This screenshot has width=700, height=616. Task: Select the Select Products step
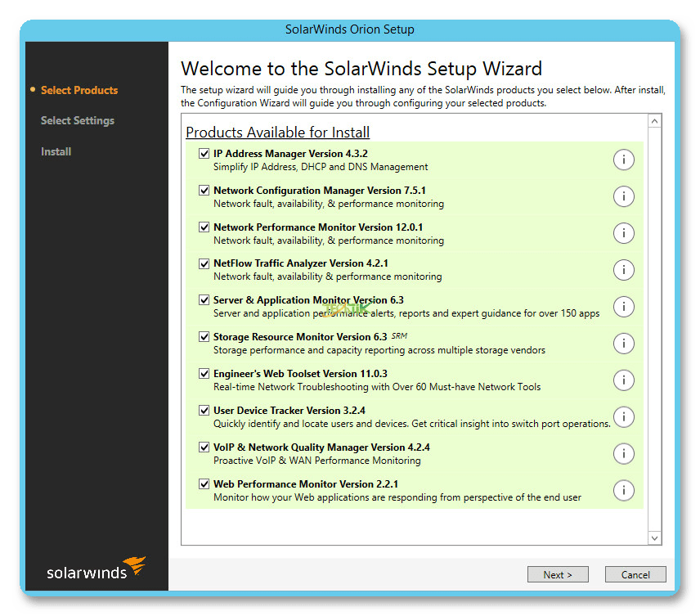pyautogui.click(x=79, y=91)
